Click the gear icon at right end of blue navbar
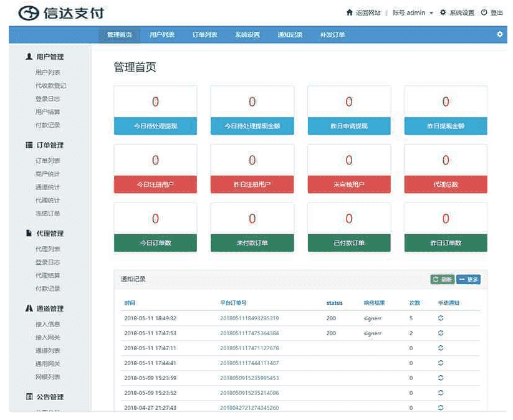The width and height of the screenshot is (513, 420). click(x=499, y=36)
